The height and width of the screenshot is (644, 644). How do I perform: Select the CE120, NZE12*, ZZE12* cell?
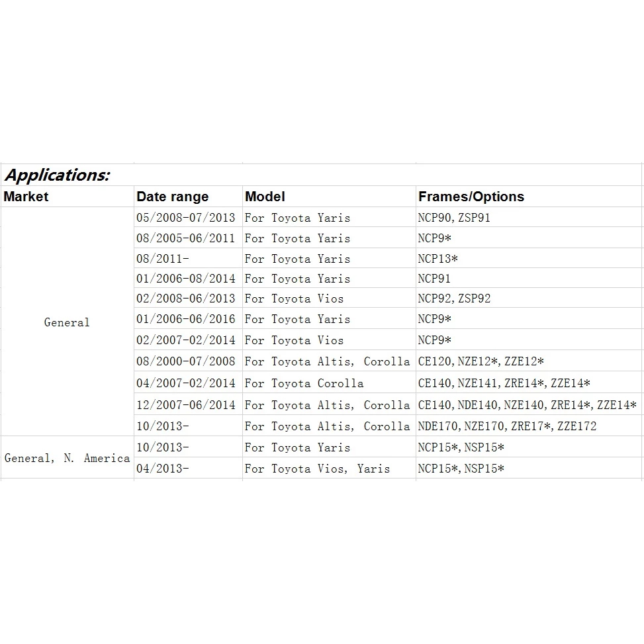[529, 361]
